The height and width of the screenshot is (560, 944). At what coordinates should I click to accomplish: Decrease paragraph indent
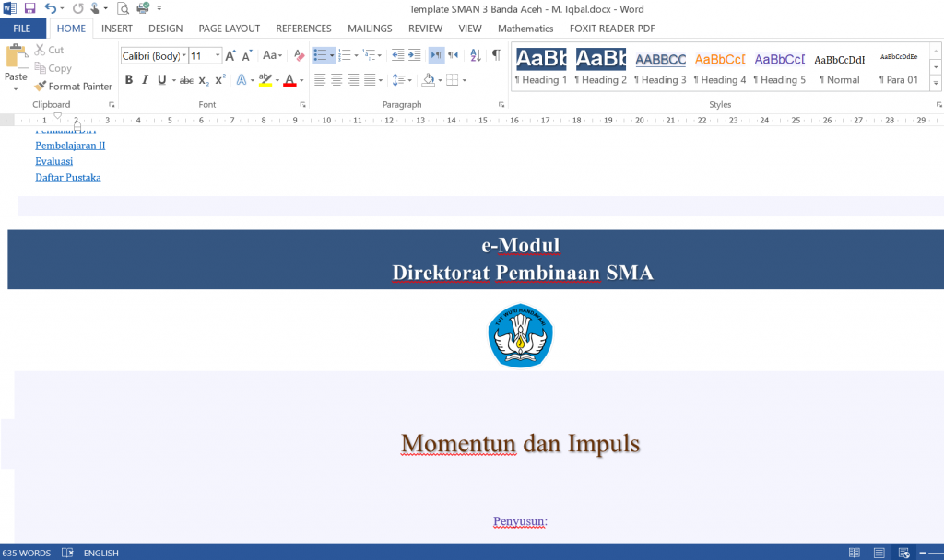pos(397,55)
